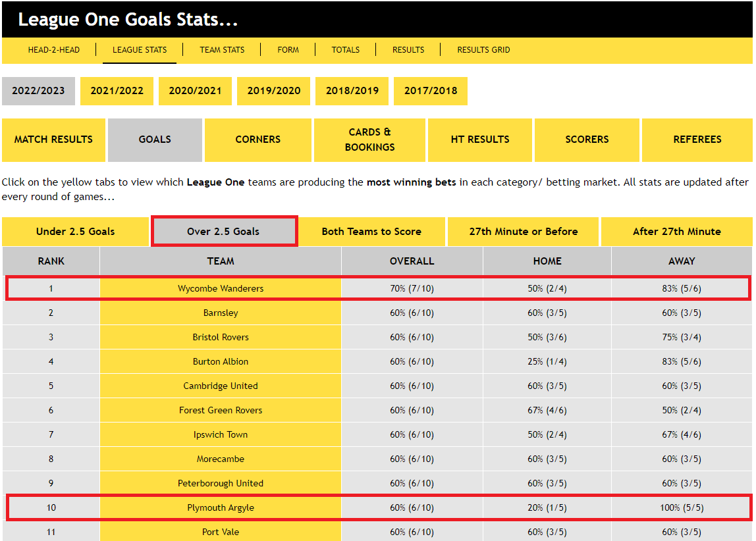Show CARDS & BOOKINGS stats

point(370,140)
